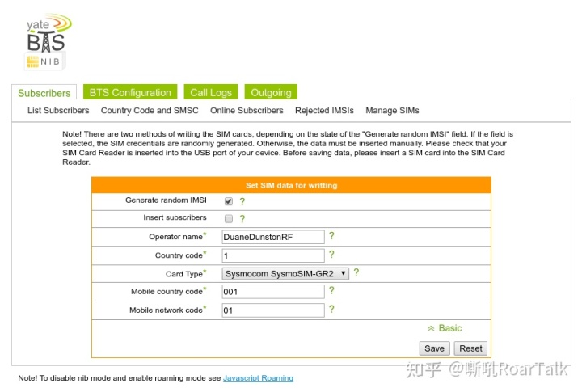Click the Reset button
Viewport: 582px width, 392px height.
[x=470, y=348]
